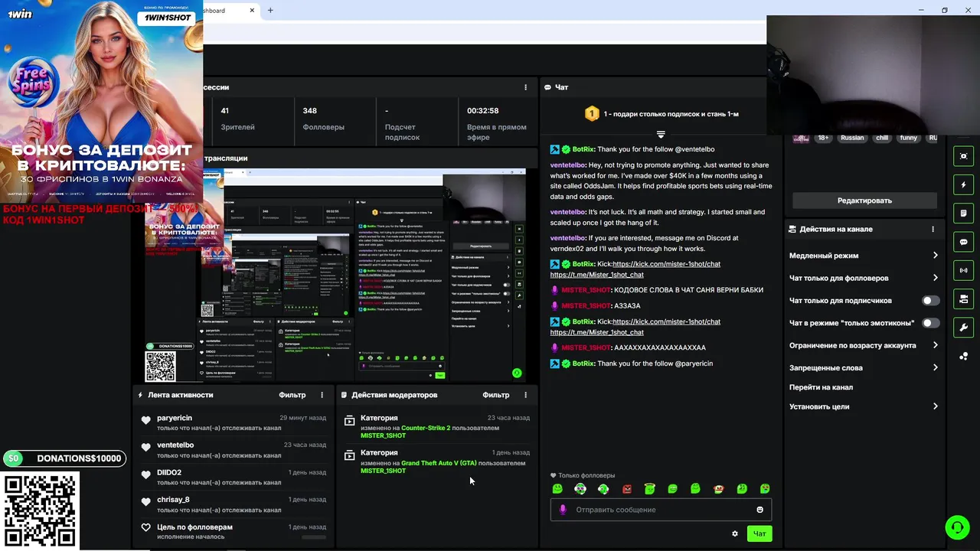Click the purple microphone identity icon
The height and width of the screenshot is (551, 980).
[563, 510]
